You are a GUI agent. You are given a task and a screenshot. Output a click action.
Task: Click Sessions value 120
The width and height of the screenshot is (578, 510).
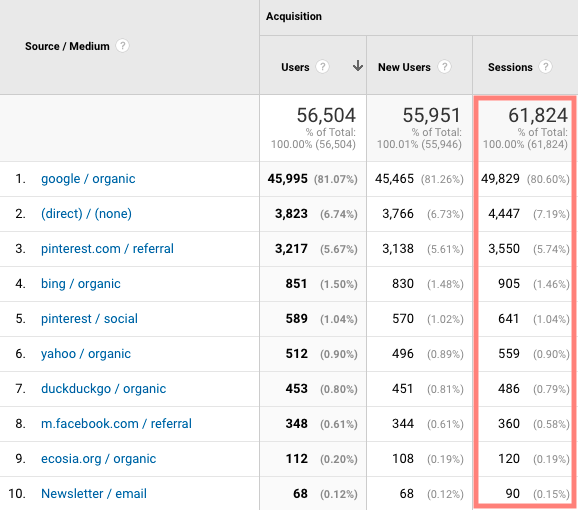[509, 459]
